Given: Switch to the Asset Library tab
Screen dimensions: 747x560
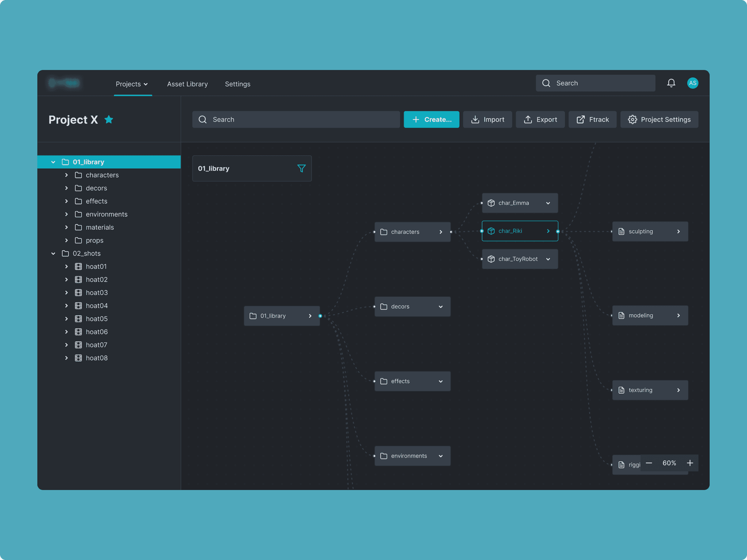Looking at the screenshot, I should tap(187, 84).
